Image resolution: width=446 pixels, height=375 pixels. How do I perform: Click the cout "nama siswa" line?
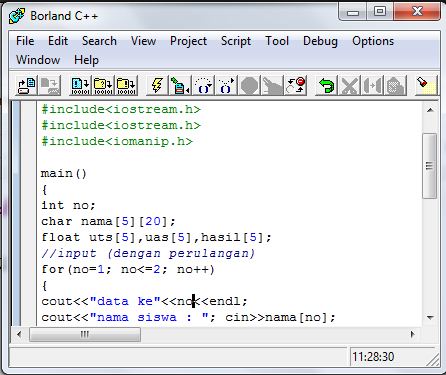tap(188, 317)
